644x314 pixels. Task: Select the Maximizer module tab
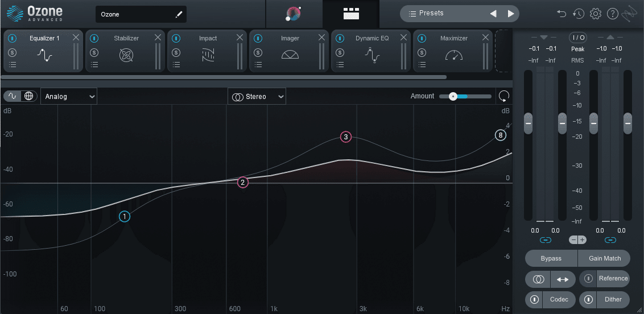[453, 51]
